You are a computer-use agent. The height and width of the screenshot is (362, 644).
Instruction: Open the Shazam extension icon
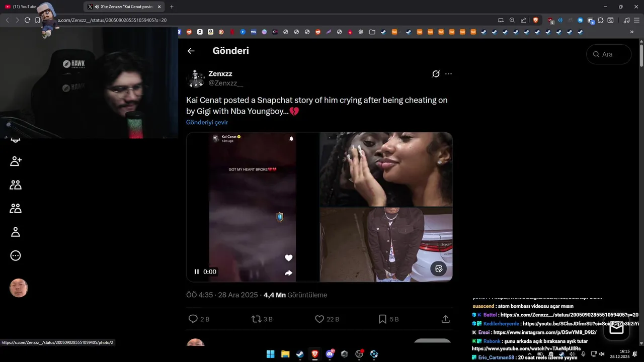tap(580, 20)
